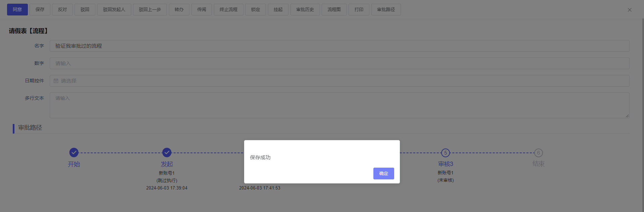644x212 pixels.
Task: Click the 反对 button
Action: (x=62, y=9)
